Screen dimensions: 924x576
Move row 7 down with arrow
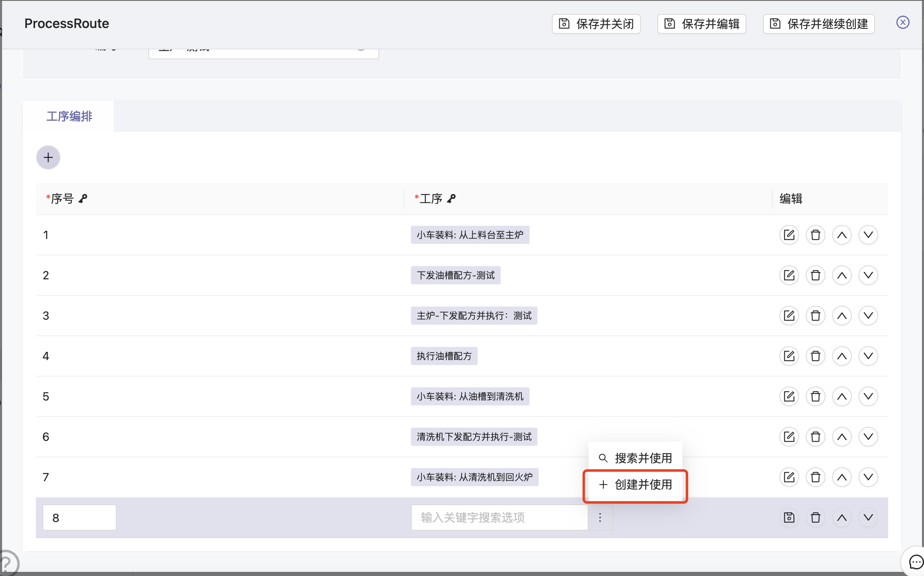tap(868, 477)
